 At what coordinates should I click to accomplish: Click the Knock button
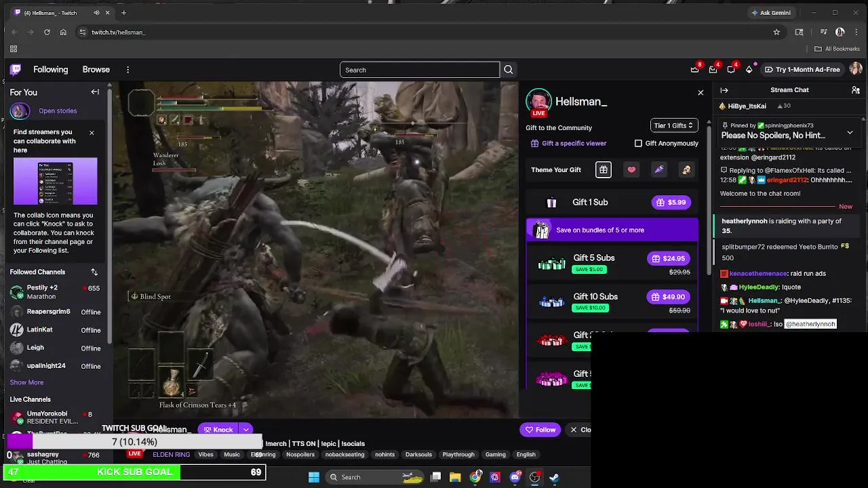(217, 429)
